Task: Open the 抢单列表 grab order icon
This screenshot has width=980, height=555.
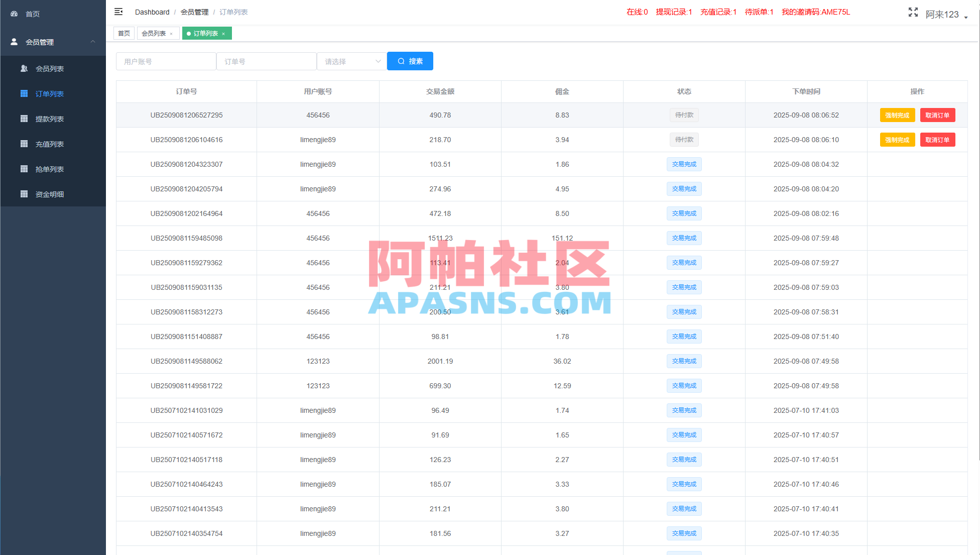Action: (24, 169)
